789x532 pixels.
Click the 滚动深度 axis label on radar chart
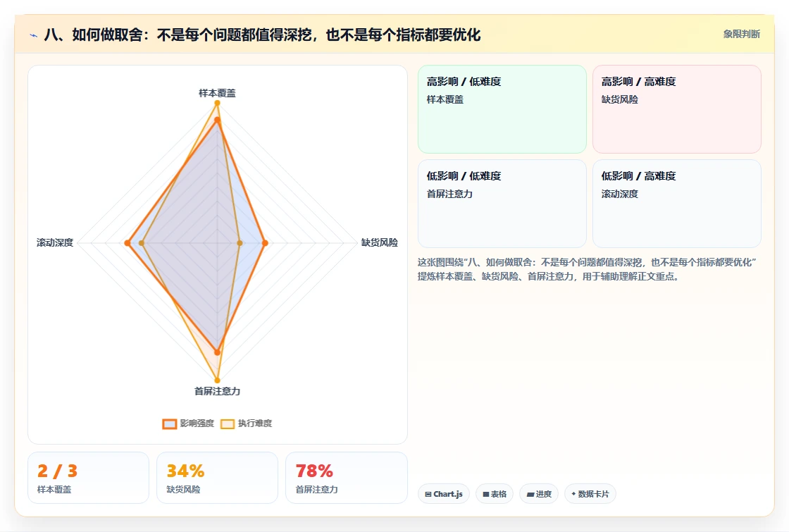55,242
